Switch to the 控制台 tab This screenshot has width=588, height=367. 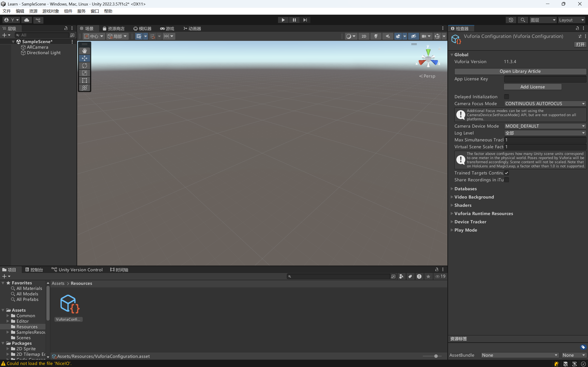tap(34, 270)
